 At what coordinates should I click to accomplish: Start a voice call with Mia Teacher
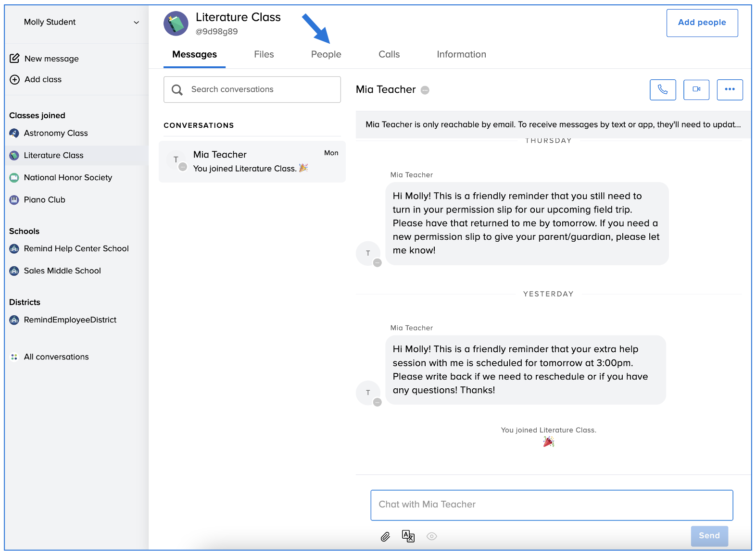(x=662, y=90)
